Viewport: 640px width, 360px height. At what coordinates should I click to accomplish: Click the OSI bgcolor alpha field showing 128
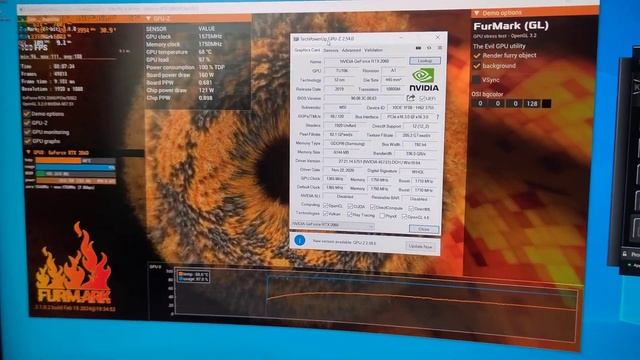[x=532, y=104]
